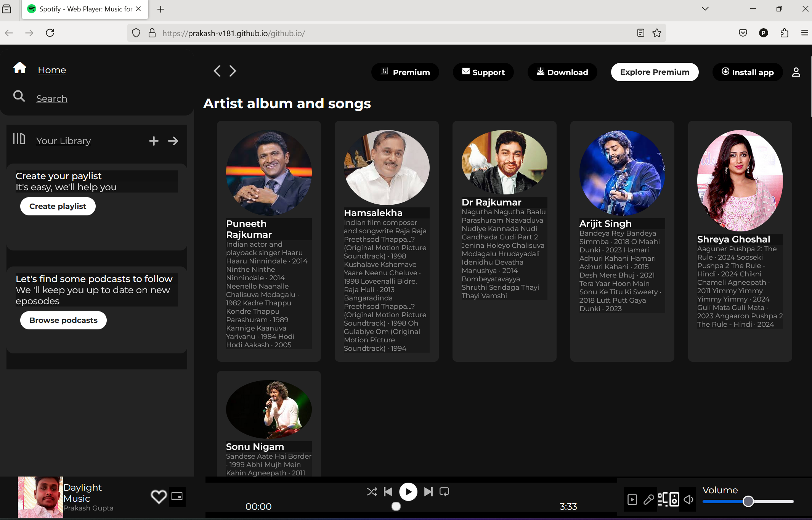
Task: Click the padlock site info icon
Action: tap(152, 33)
